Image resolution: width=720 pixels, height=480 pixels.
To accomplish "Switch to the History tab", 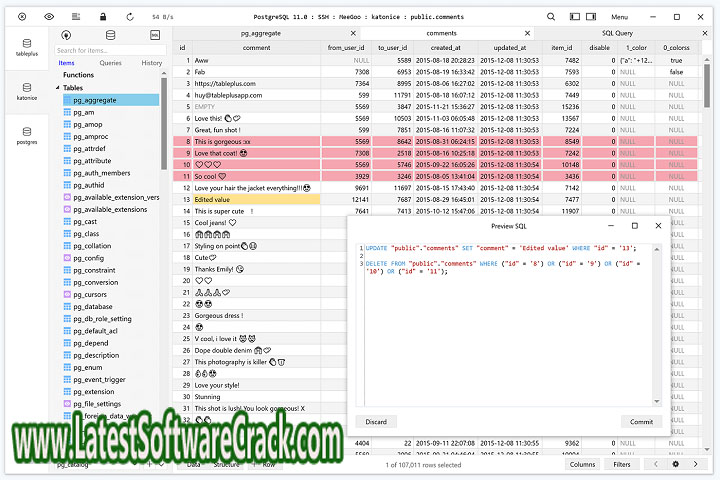I will coord(152,63).
